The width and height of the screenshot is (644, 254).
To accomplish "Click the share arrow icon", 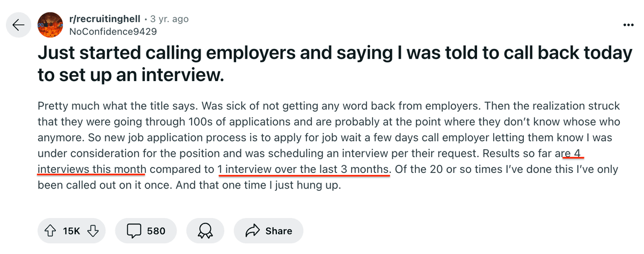I will (x=252, y=231).
